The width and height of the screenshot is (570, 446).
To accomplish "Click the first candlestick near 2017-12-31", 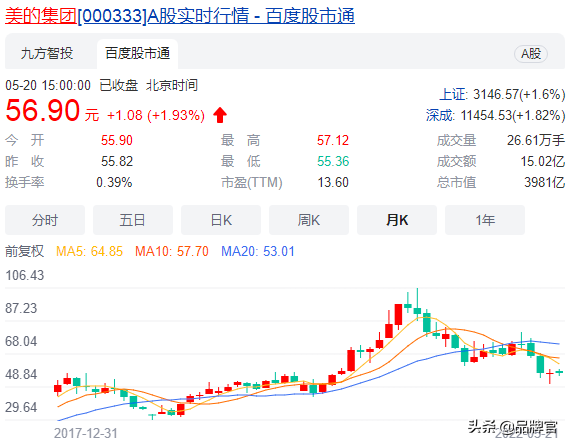I will click(58, 388).
